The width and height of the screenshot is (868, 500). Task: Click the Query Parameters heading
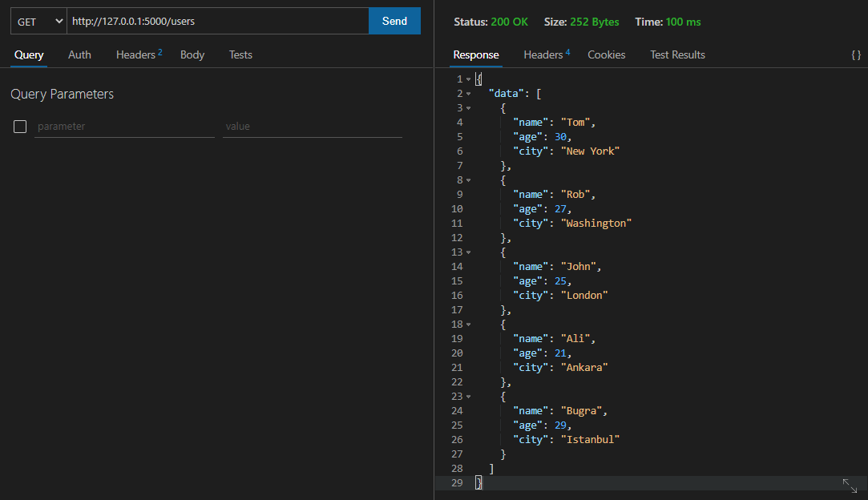coord(62,94)
